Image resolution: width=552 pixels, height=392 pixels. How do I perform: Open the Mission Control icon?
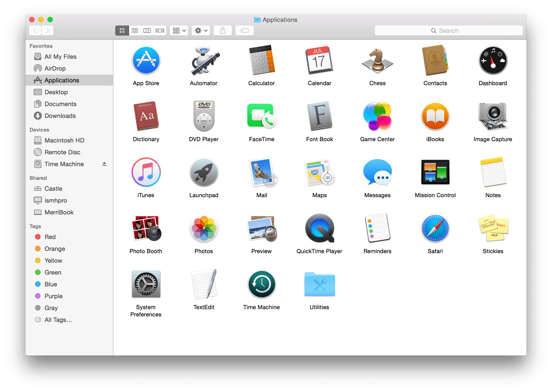(x=435, y=172)
